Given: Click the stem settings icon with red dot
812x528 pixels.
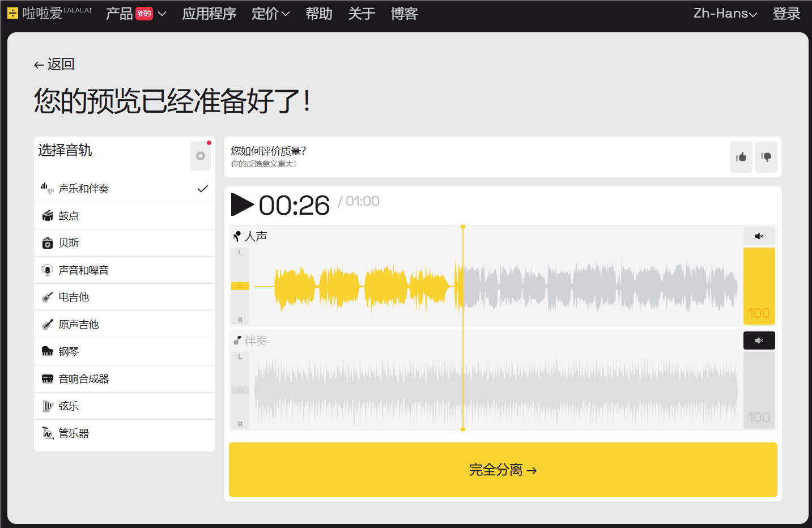Looking at the screenshot, I should [201, 156].
